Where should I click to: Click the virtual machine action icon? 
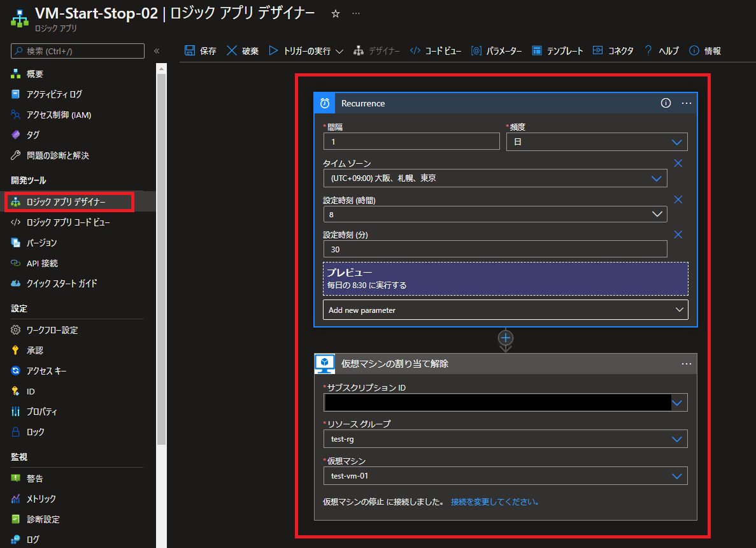pyautogui.click(x=325, y=364)
